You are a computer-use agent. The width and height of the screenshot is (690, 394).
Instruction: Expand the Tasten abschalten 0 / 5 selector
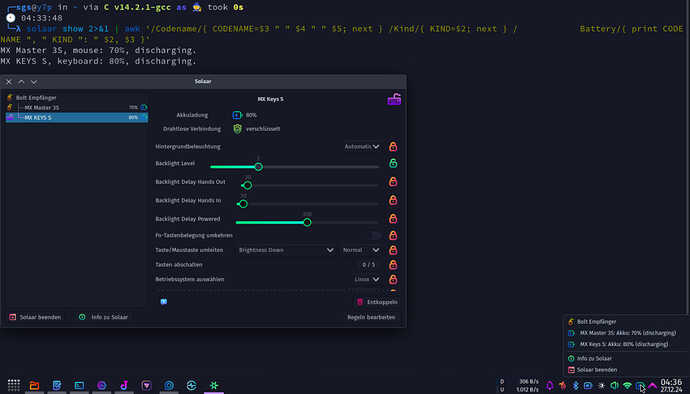point(369,265)
